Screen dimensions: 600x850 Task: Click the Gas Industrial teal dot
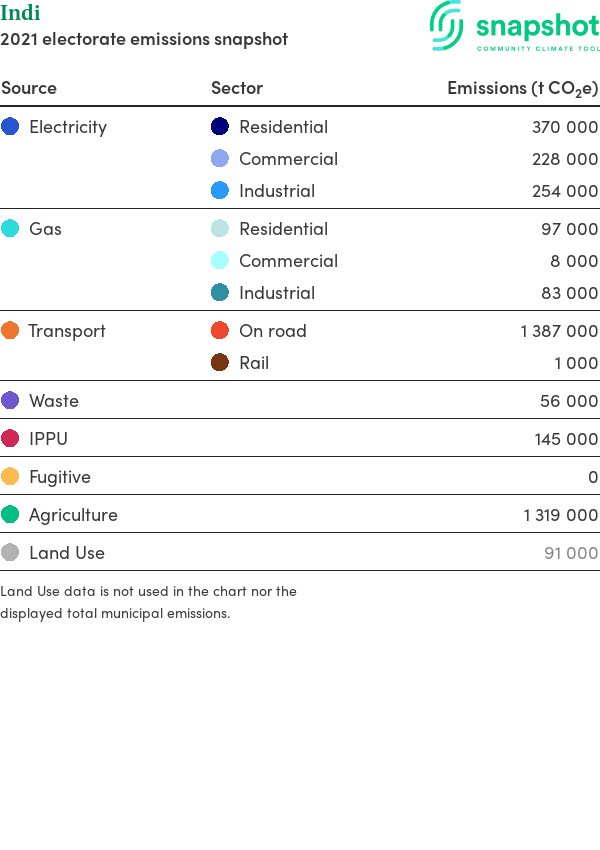(220, 292)
